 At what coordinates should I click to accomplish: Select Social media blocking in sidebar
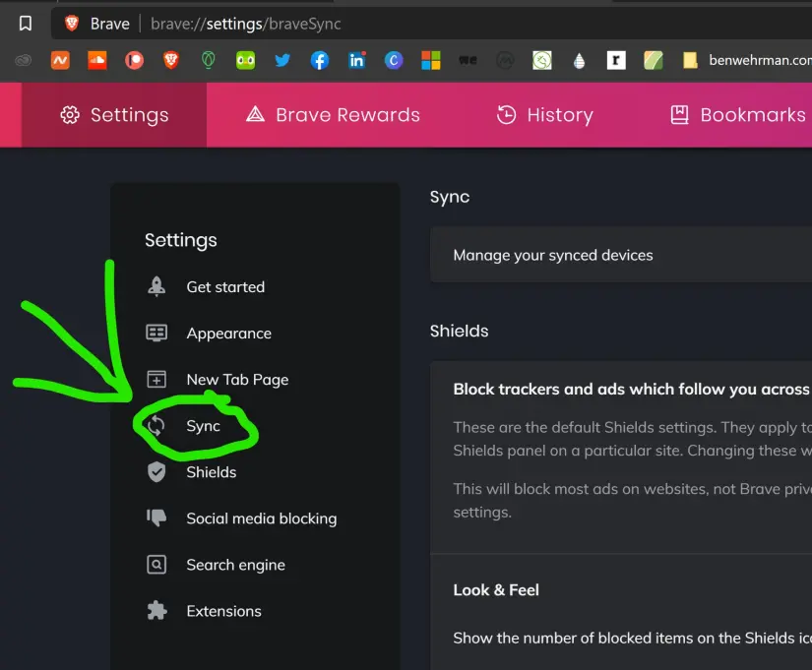click(262, 518)
